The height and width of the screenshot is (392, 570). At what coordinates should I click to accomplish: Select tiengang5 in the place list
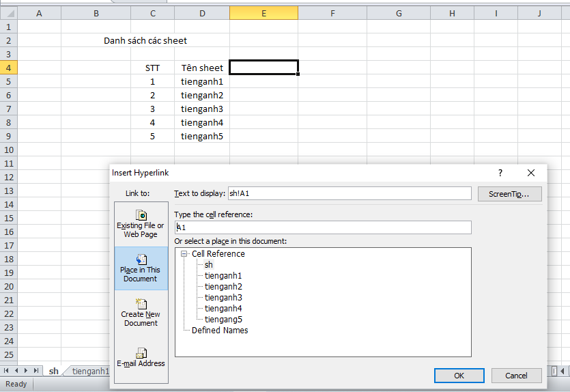coord(223,320)
